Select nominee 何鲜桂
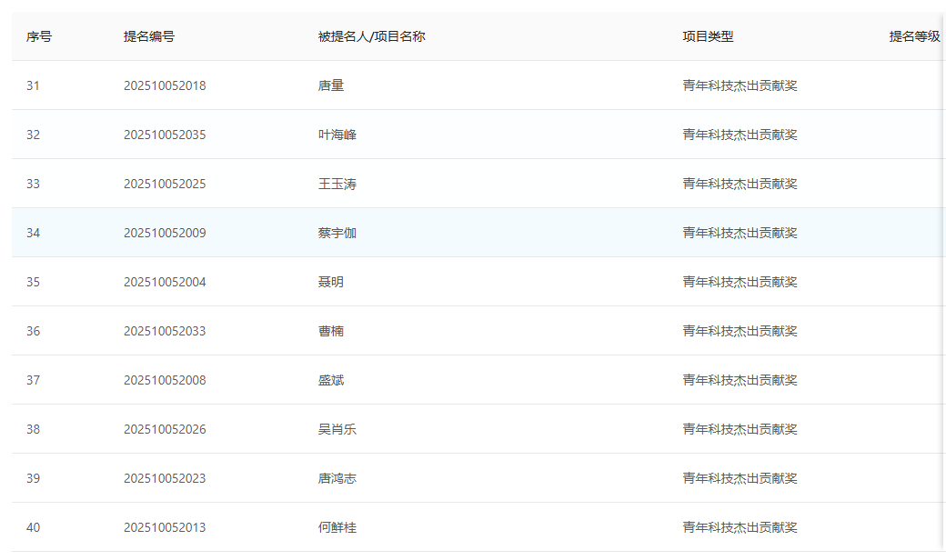This screenshot has height=560, width=946. (x=337, y=527)
